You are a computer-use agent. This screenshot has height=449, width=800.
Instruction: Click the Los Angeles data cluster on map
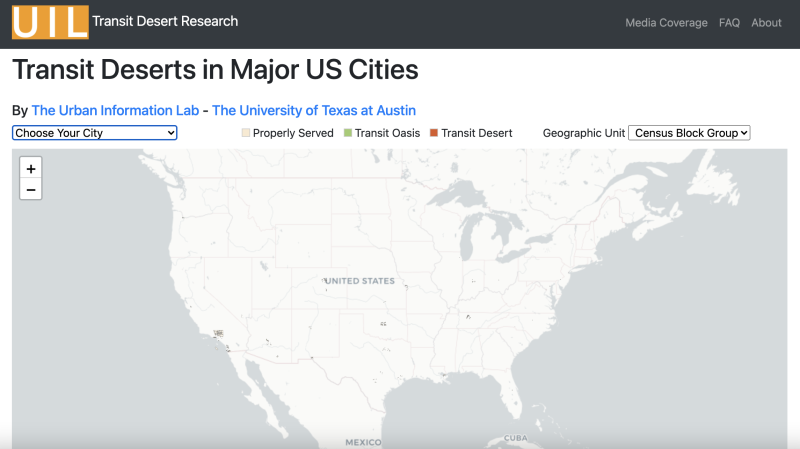[x=218, y=333]
